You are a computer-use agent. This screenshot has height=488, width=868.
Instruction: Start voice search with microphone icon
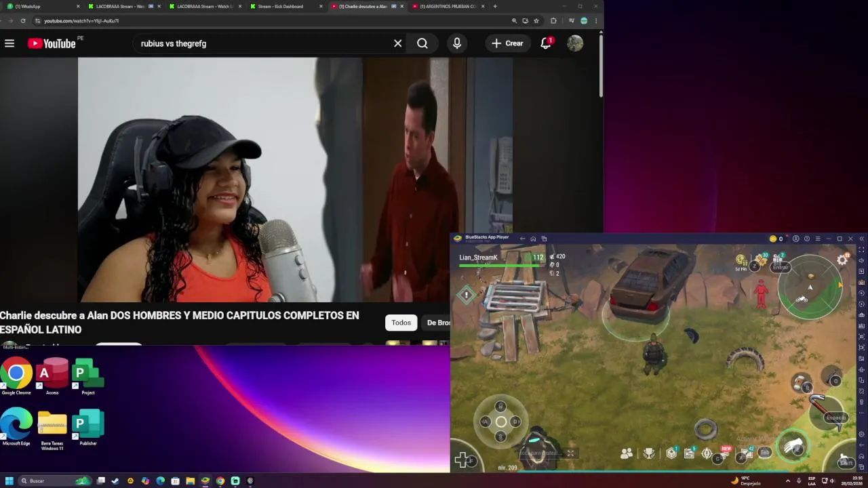[457, 43]
